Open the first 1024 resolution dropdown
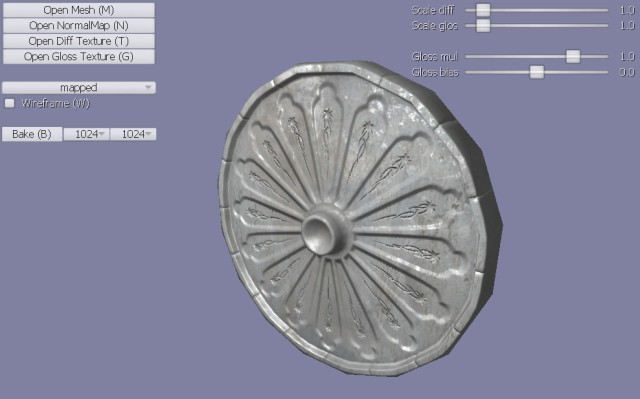The image size is (640, 399). coord(86,134)
